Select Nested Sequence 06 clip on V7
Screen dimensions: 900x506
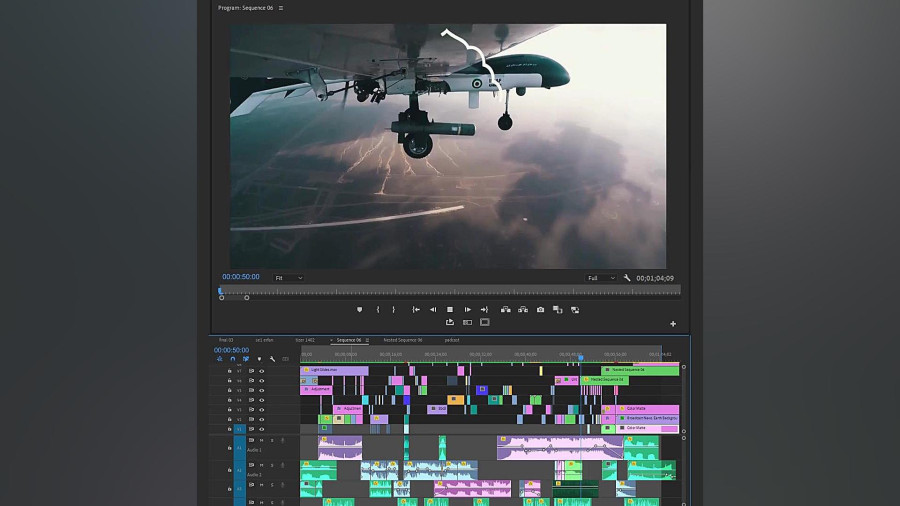640,371
